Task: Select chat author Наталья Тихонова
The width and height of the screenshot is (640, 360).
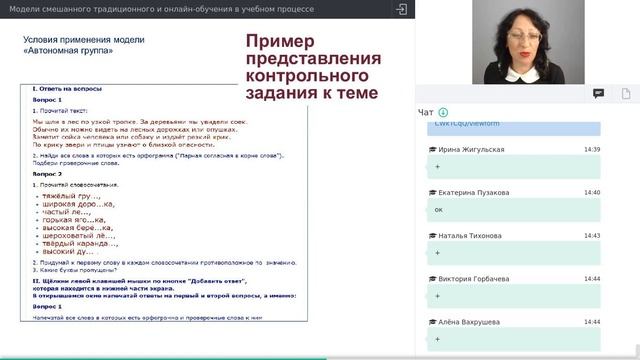Action: click(470, 236)
